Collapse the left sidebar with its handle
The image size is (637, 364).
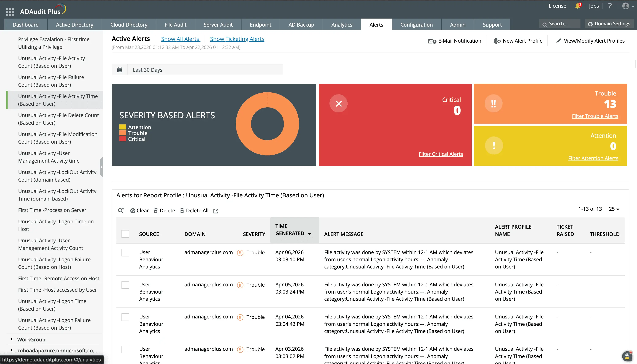click(x=101, y=167)
